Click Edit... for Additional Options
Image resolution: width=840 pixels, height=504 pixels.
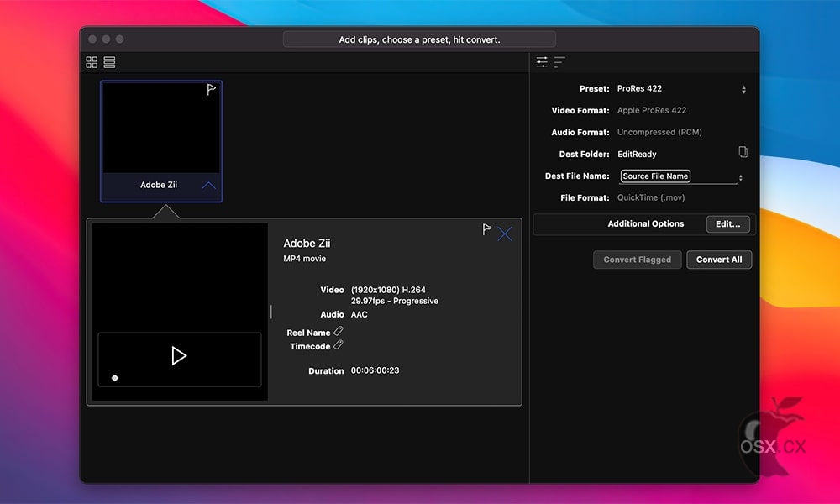(x=727, y=224)
